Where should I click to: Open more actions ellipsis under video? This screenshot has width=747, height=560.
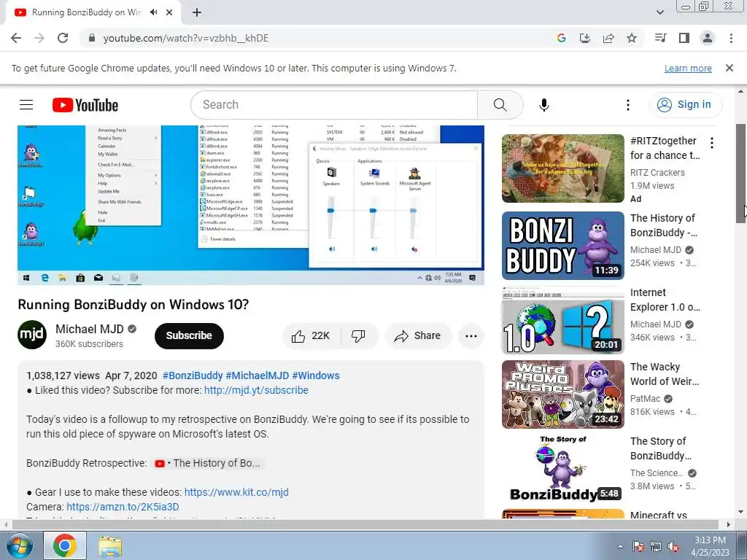(471, 335)
